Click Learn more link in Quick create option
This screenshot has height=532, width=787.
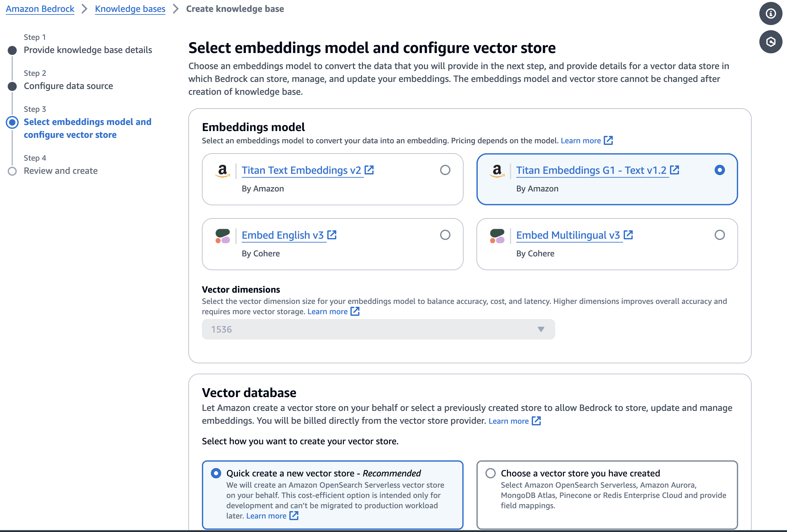pyautogui.click(x=266, y=516)
